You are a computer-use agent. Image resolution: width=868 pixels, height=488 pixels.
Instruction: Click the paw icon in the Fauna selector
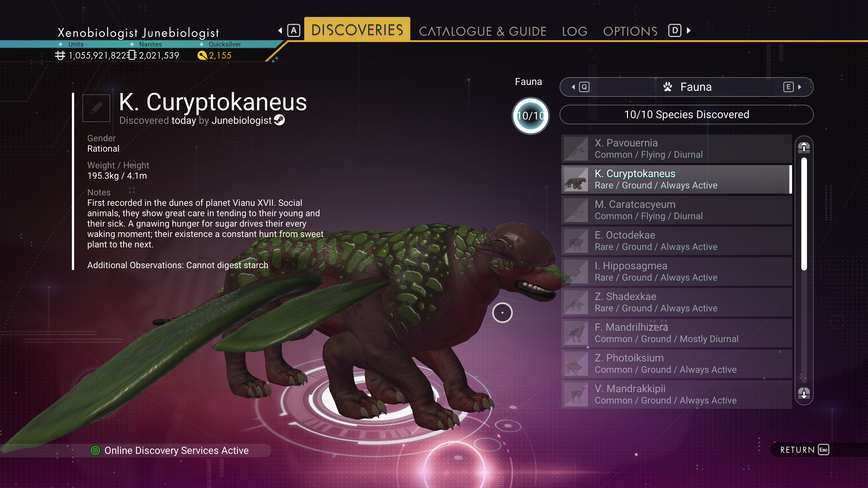(x=668, y=87)
